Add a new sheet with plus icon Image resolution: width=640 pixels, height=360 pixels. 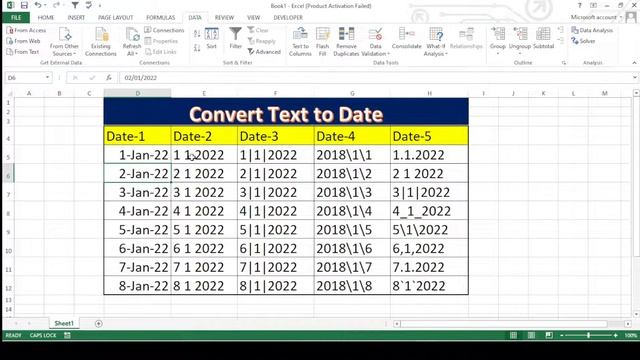pos(98,323)
